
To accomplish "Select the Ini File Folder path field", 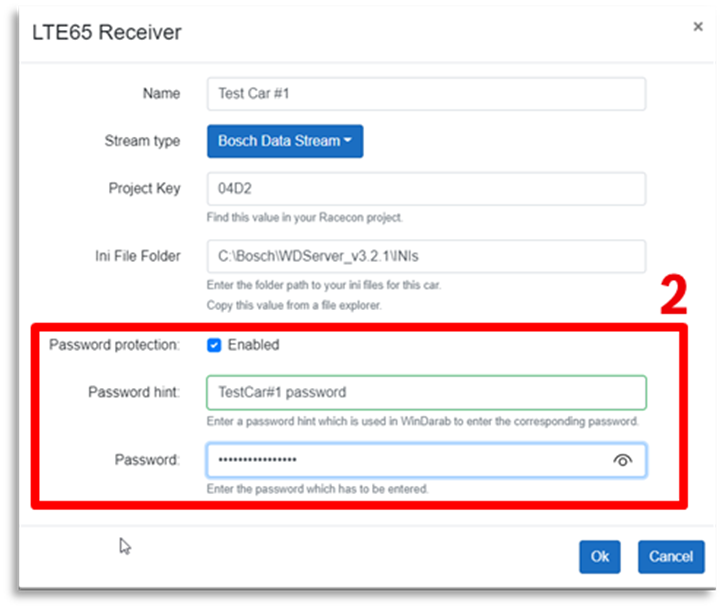I will tap(425, 256).
